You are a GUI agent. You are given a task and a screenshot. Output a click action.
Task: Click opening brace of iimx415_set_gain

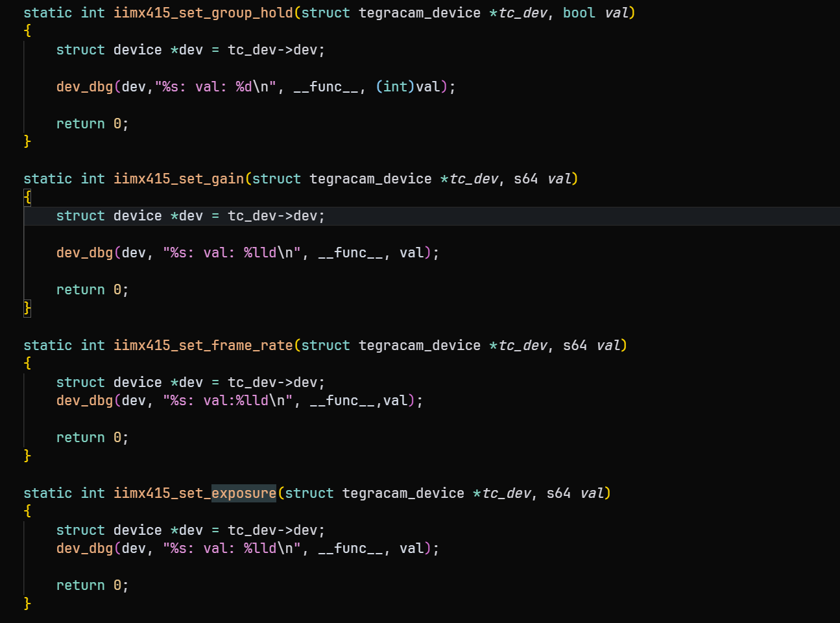coord(27,197)
